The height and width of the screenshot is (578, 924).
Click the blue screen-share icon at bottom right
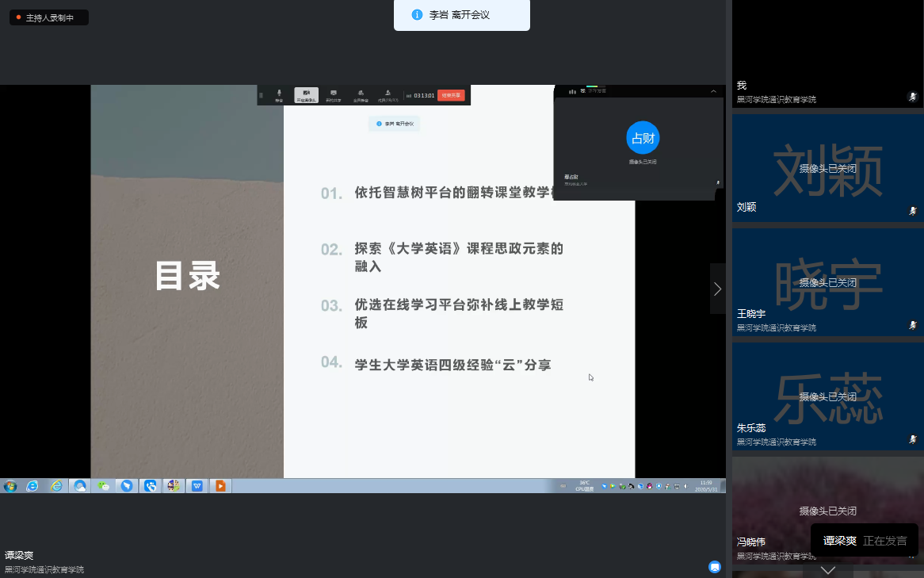pos(714,566)
